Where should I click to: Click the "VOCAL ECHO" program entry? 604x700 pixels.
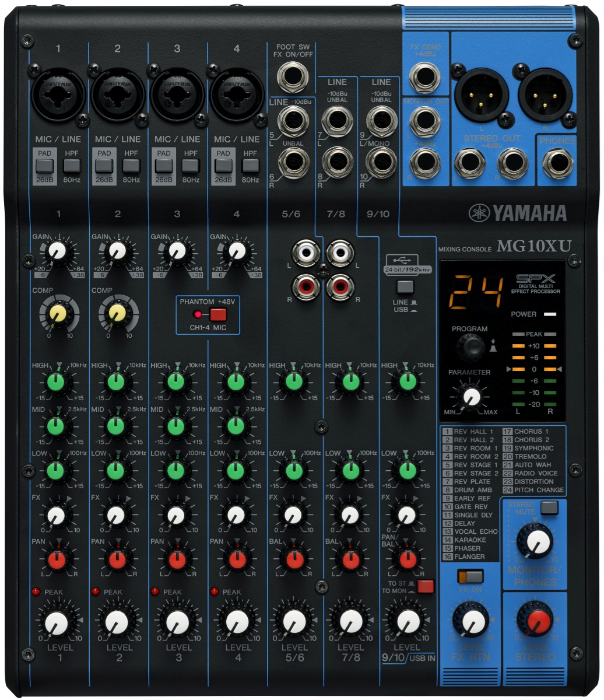click(x=471, y=531)
